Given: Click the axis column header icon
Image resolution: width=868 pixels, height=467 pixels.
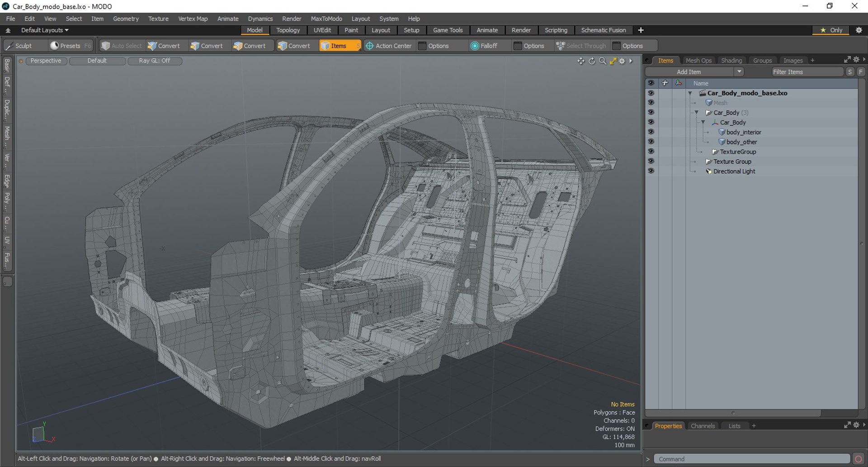Looking at the screenshot, I should [x=678, y=83].
